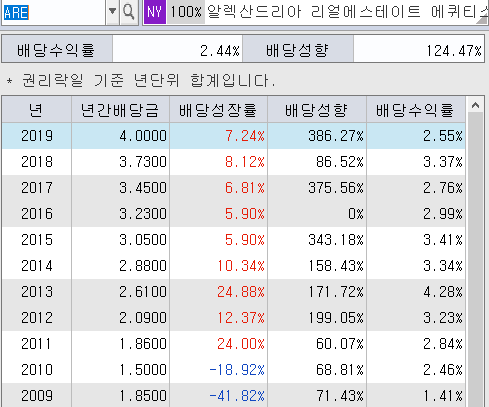The image size is (489, 407).
Task: Click the 100% margin indicator
Action: 186,12
